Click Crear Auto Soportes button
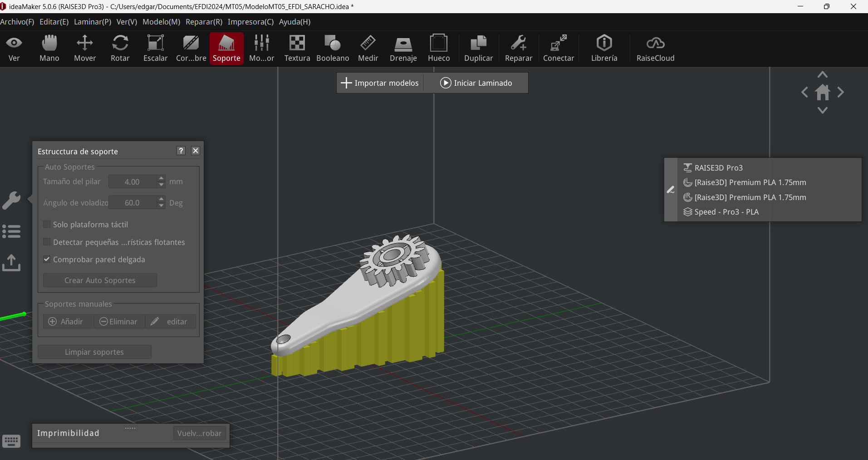The width and height of the screenshot is (868, 460). [x=100, y=280]
